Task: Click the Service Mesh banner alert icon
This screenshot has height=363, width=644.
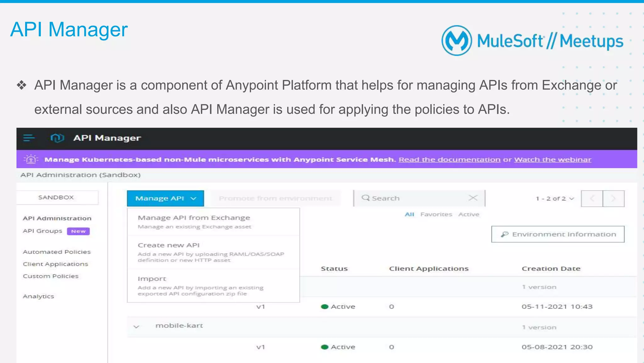Action: [x=31, y=159]
